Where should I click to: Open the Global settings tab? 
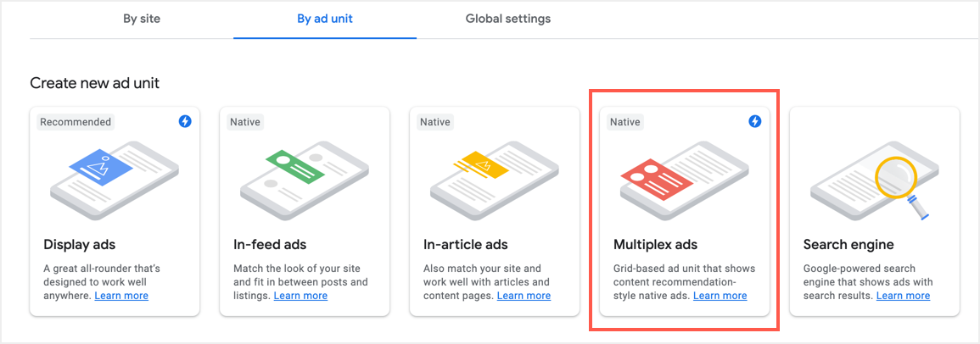pos(508,19)
